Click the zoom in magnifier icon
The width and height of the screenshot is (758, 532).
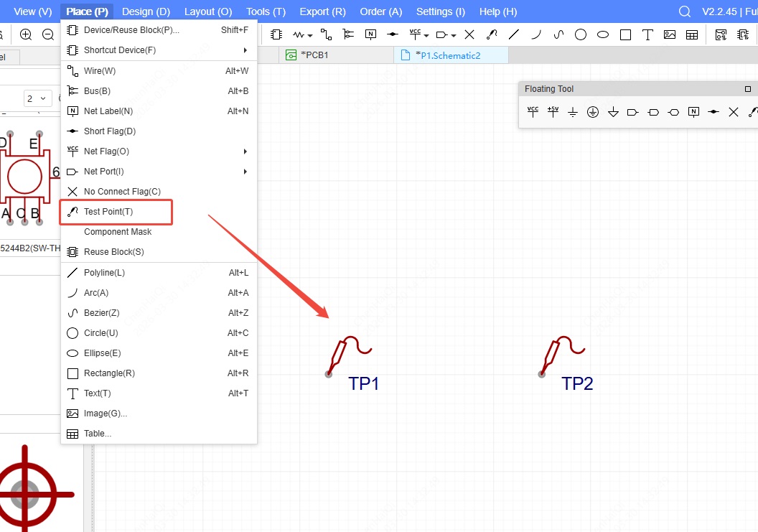(x=26, y=34)
